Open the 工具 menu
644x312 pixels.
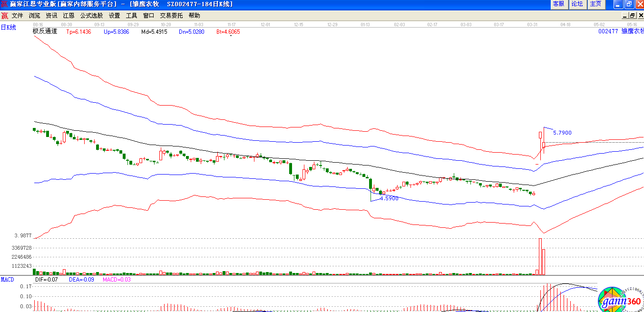click(x=131, y=16)
